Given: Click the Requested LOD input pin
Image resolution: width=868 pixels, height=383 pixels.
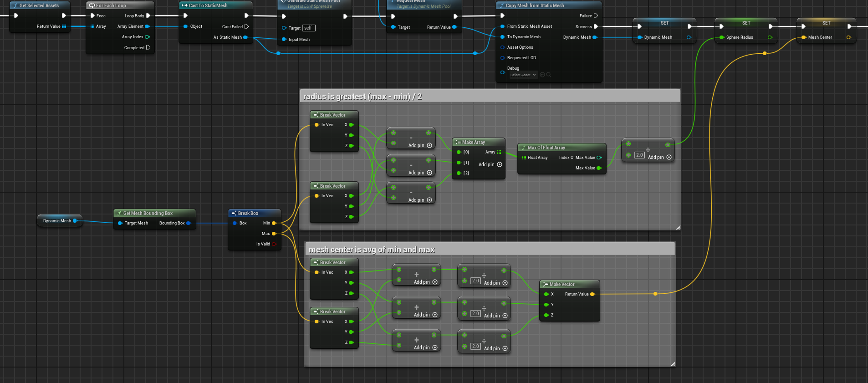Looking at the screenshot, I should tap(503, 58).
